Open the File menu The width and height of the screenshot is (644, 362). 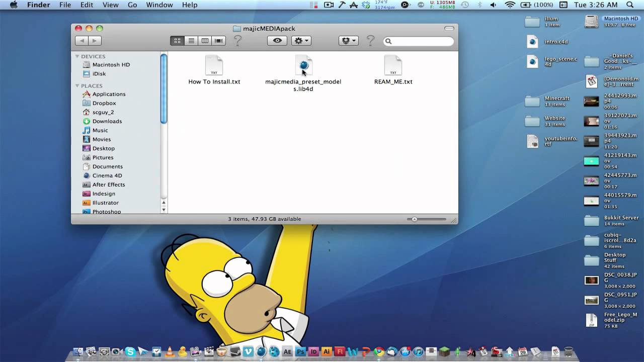coord(65,5)
